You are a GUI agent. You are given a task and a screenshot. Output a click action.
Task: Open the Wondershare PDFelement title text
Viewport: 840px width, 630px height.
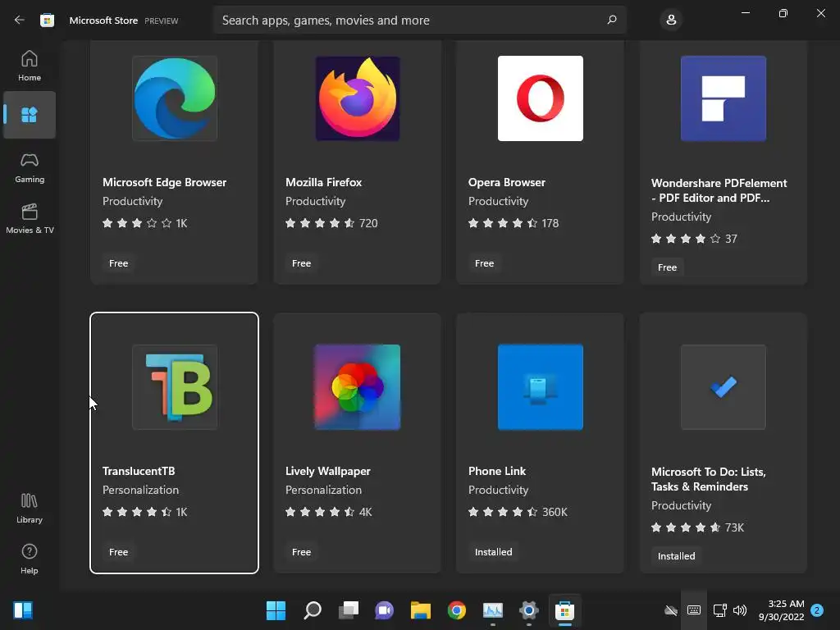coord(719,190)
